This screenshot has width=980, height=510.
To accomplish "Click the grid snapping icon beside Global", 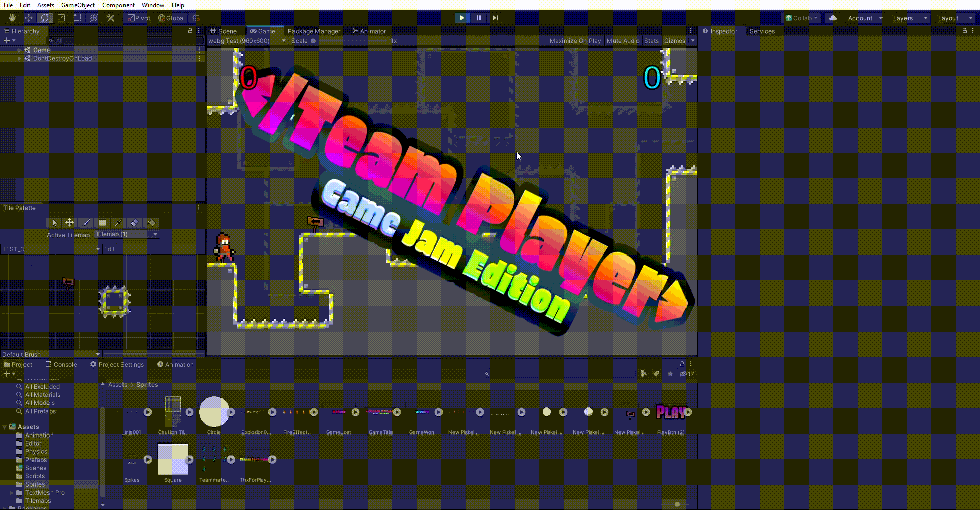I will coord(196,18).
